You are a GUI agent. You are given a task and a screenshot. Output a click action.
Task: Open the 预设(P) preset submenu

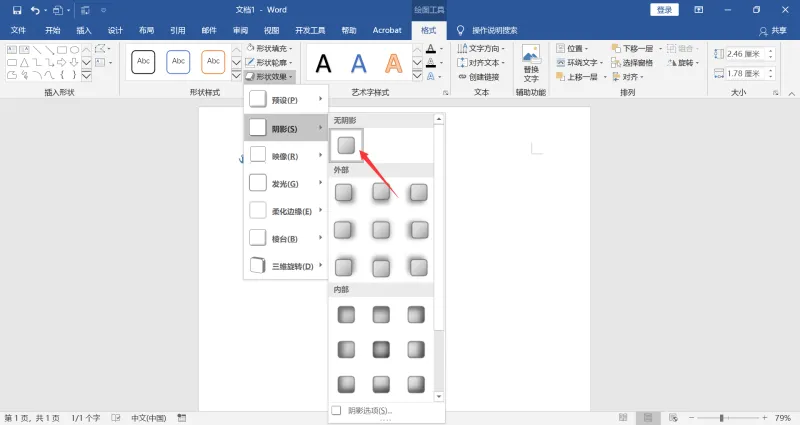[286, 99]
